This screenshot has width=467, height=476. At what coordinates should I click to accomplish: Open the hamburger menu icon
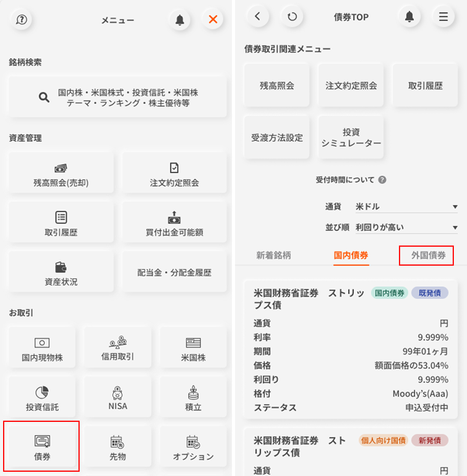(443, 17)
